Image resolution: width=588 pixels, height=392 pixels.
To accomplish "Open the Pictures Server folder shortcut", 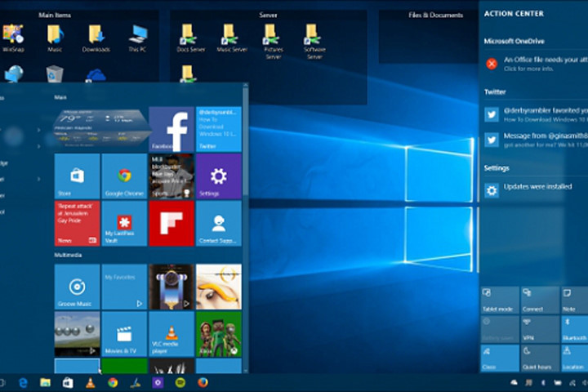I will [x=274, y=42].
